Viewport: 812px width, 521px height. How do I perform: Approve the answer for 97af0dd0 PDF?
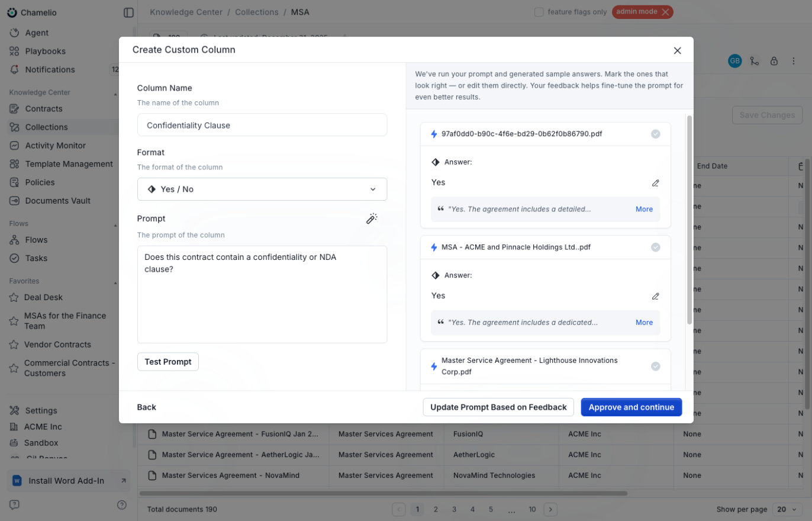[x=655, y=134]
